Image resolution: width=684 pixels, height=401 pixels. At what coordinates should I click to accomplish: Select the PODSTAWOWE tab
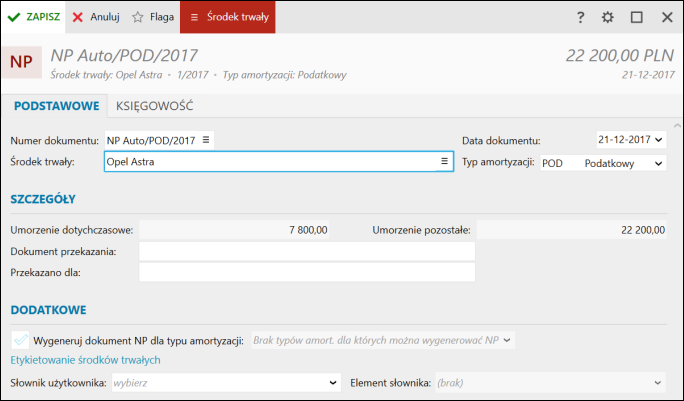56,106
